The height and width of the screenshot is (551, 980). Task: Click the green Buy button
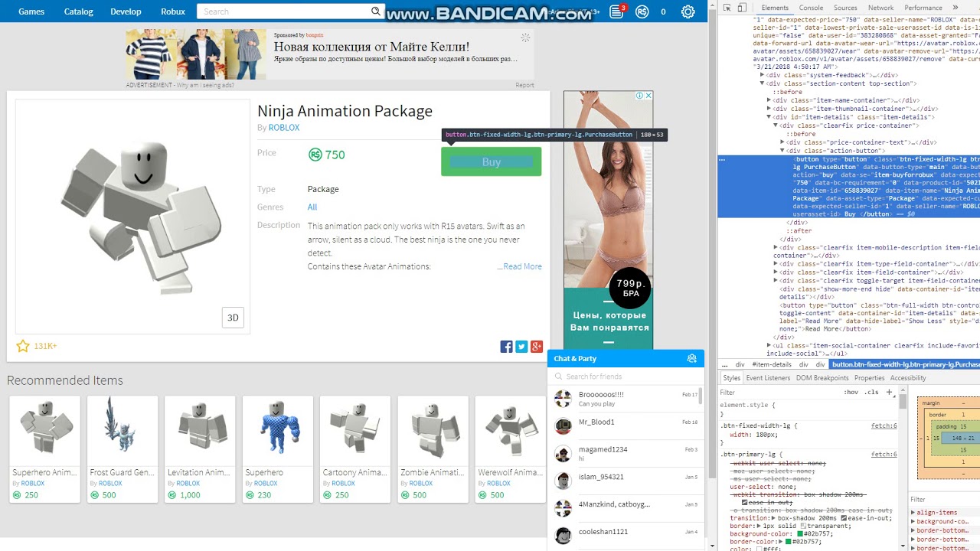click(491, 161)
